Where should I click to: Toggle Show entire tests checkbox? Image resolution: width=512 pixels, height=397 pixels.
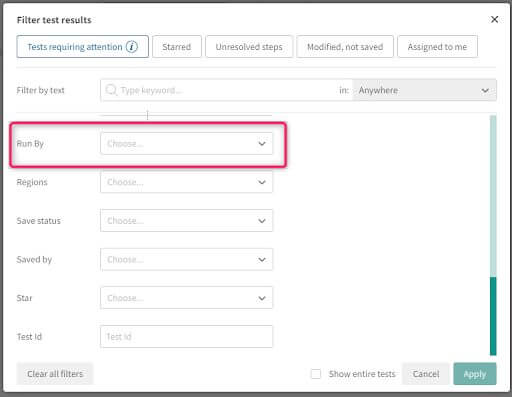tap(316, 374)
